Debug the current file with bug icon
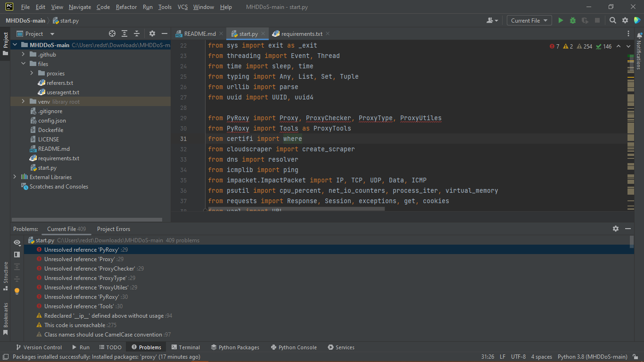Image resolution: width=644 pixels, height=362 pixels. coord(573,20)
